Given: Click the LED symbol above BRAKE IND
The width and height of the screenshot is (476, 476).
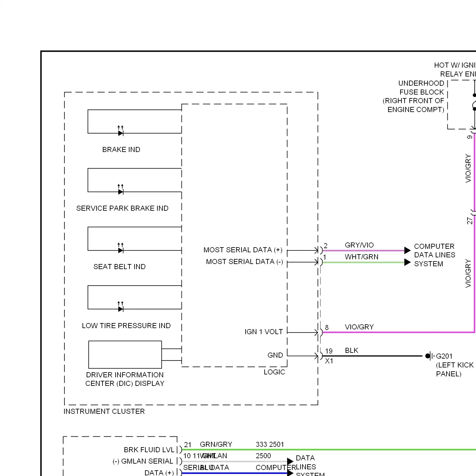Looking at the screenshot, I should (121, 131).
